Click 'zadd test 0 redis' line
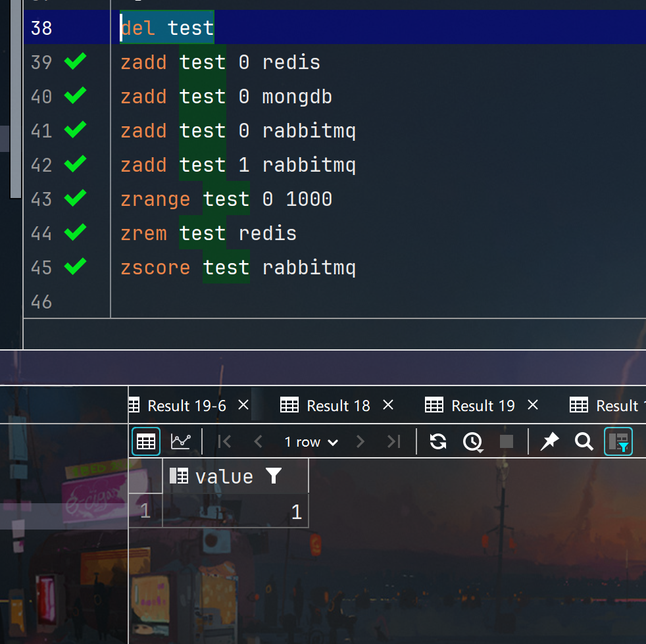 click(x=220, y=62)
